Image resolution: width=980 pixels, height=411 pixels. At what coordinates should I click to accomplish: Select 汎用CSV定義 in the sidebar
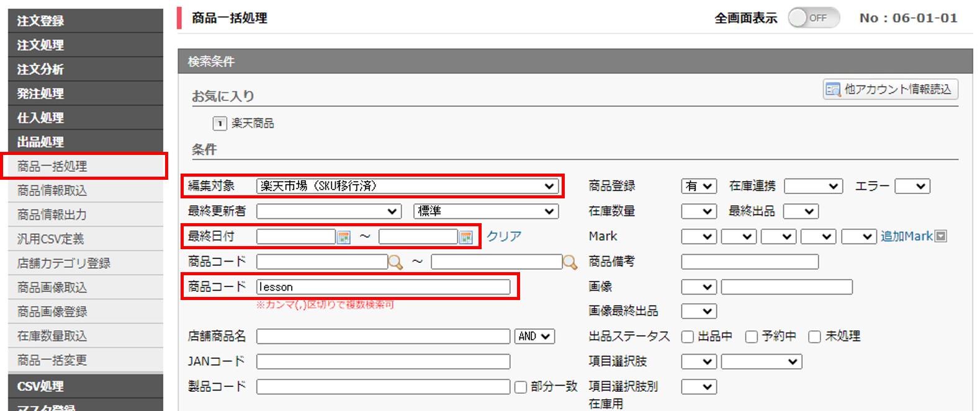pos(86,239)
